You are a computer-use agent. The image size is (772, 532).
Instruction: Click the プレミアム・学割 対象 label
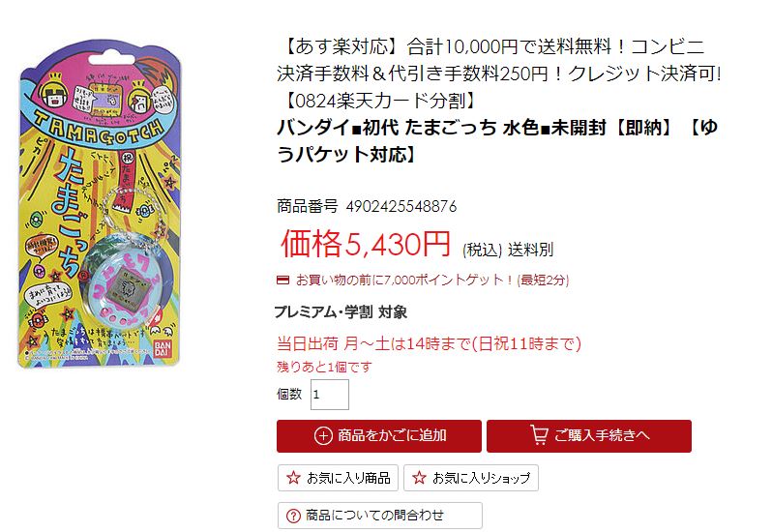click(x=341, y=312)
